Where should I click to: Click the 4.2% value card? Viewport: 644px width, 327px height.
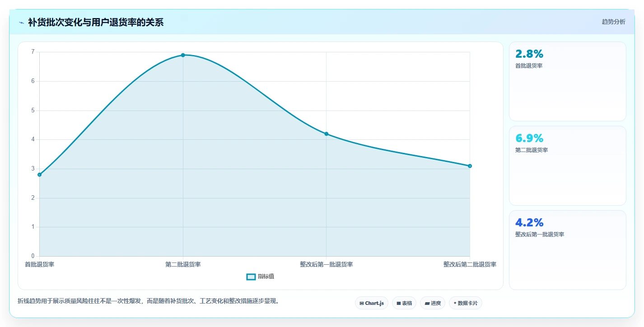click(568, 250)
